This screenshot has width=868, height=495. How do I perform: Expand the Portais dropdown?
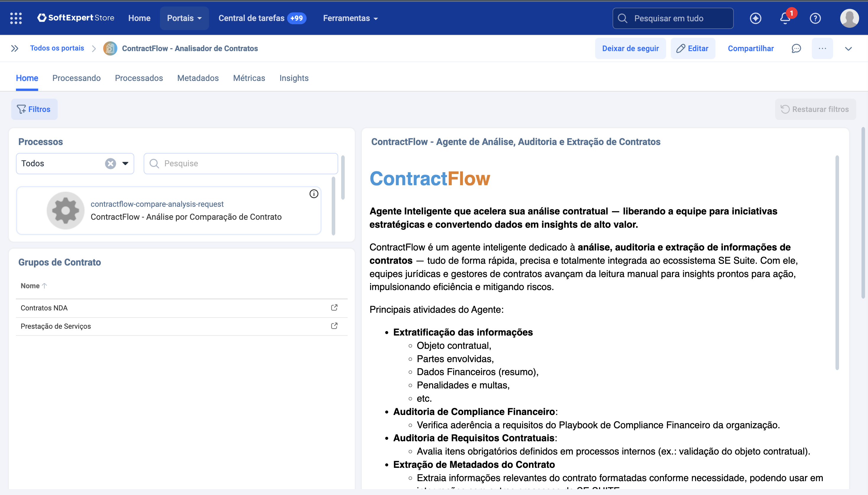pyautogui.click(x=184, y=18)
